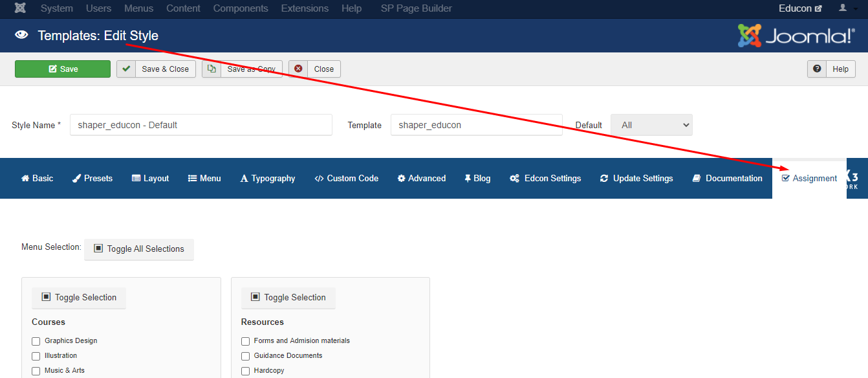This screenshot has width=868, height=378.
Task: Open the Components menu
Action: (x=241, y=8)
